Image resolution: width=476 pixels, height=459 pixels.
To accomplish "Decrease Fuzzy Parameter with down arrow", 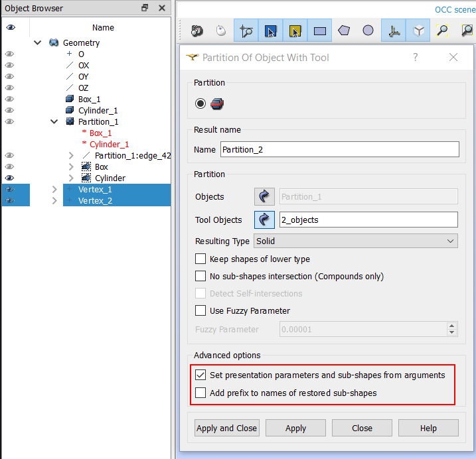I will pyautogui.click(x=451, y=332).
